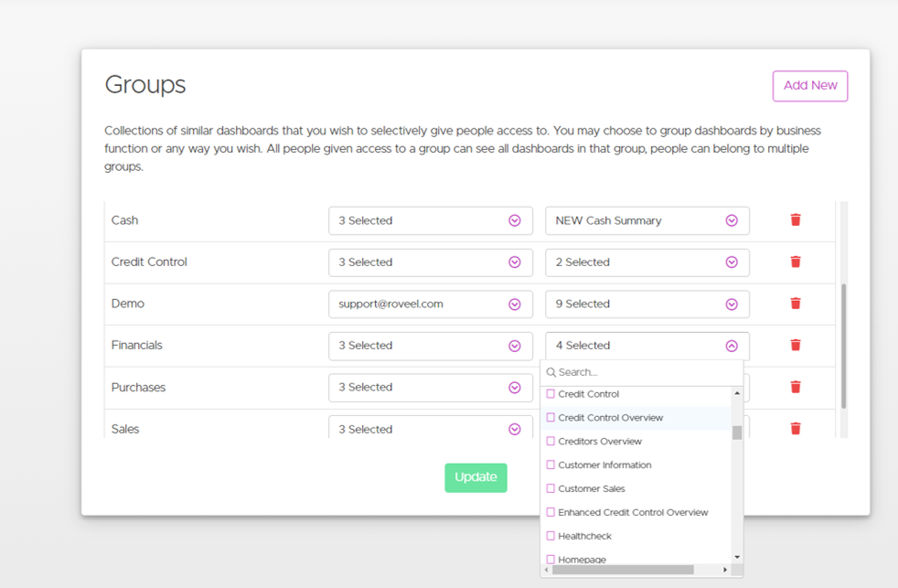Click the dropdown list's horizontal scrollbar
The image size is (898, 588).
(622, 570)
